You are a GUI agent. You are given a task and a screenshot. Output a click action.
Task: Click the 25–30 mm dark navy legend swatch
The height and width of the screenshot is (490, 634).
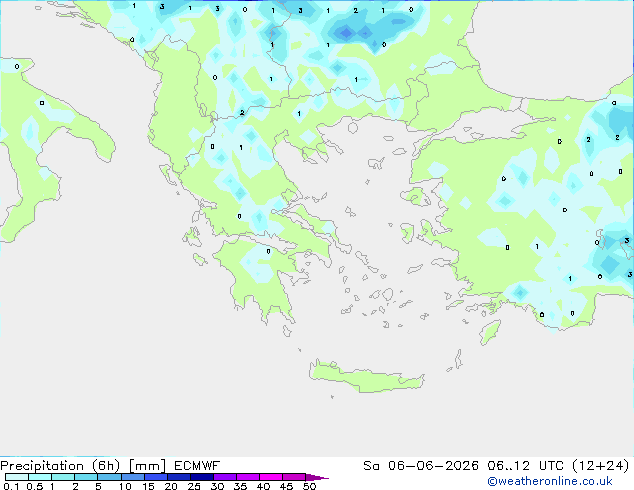click(202, 477)
